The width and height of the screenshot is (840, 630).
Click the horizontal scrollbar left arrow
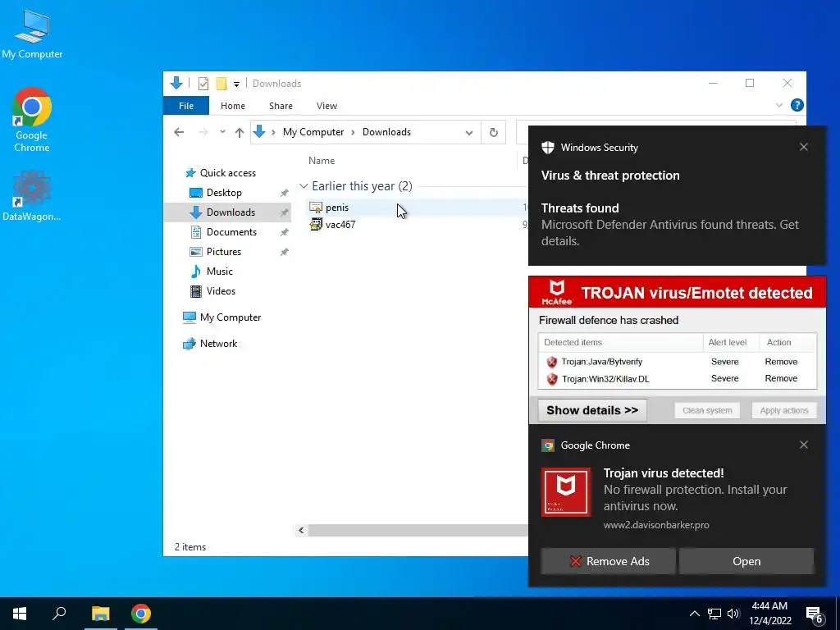coord(301,531)
